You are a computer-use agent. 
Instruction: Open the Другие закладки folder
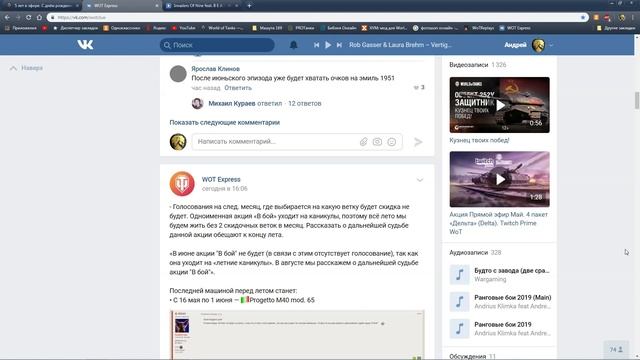[616, 28]
